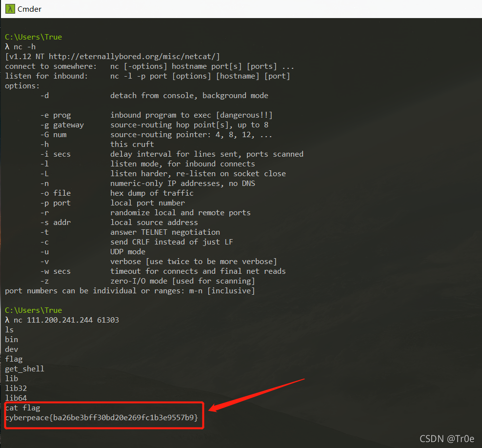Click the eternallybored.org netcat URL line
The width and height of the screenshot is (482, 448).
pos(113,57)
